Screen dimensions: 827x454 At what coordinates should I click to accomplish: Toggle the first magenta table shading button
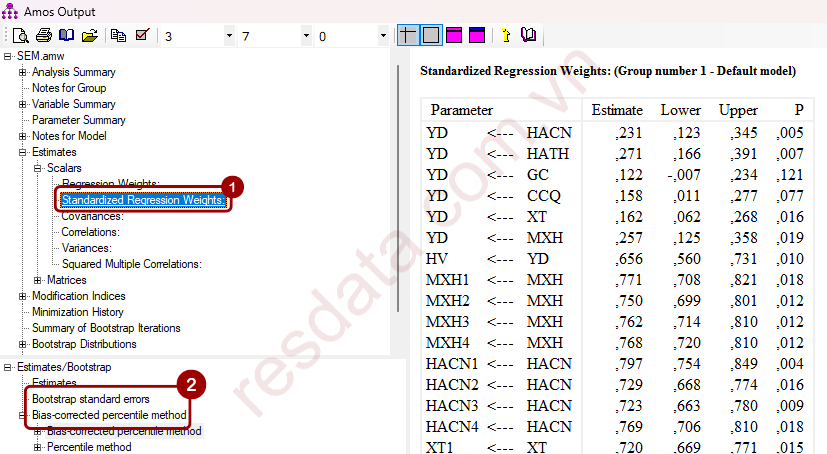(x=454, y=36)
